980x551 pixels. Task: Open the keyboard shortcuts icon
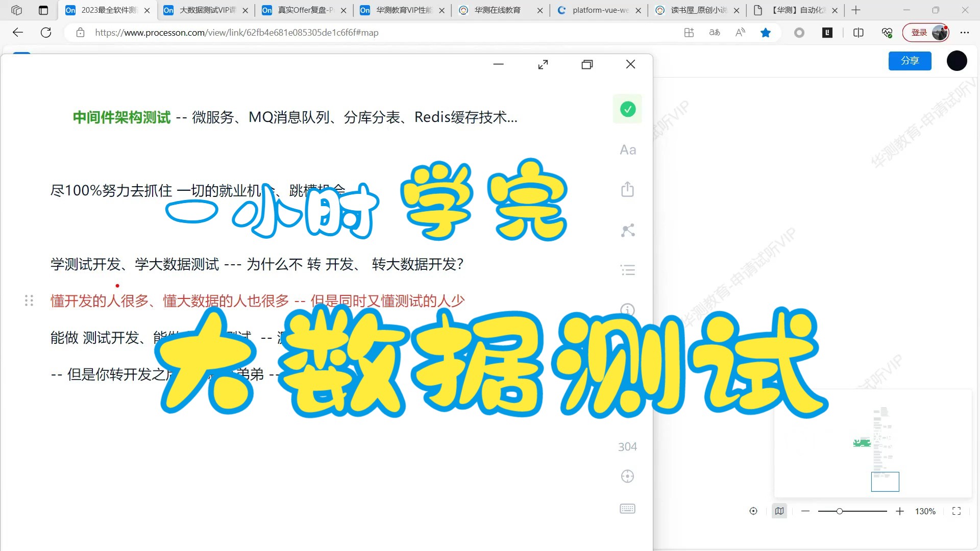(x=627, y=509)
